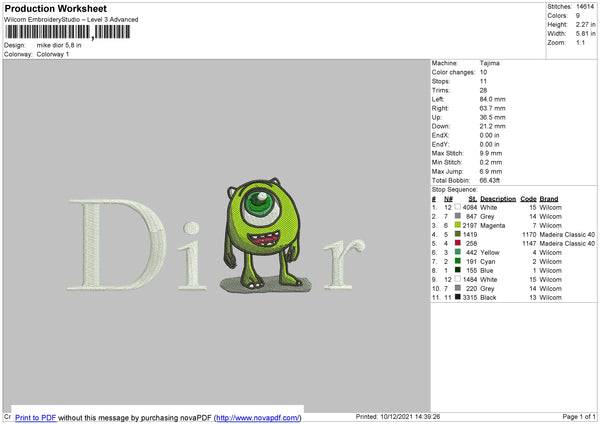Click the Machine value Tajima
Screen dimensions: 600x424
click(489, 63)
